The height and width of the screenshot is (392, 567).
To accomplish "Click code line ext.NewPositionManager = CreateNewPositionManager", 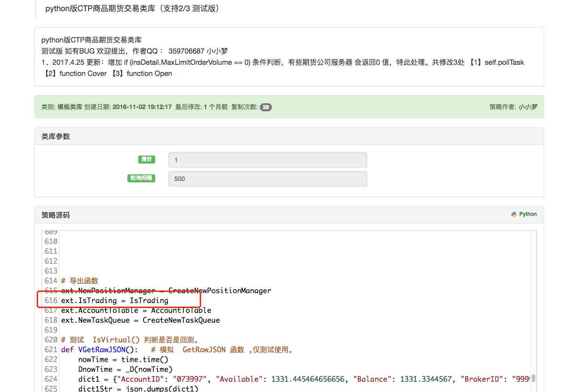I will click(x=166, y=291).
